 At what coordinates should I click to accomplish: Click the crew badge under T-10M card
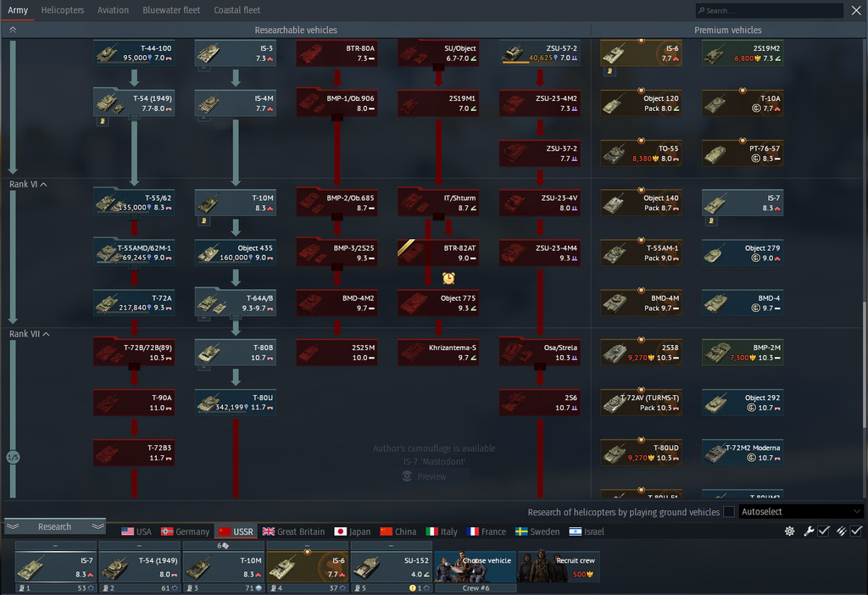[x=204, y=221]
